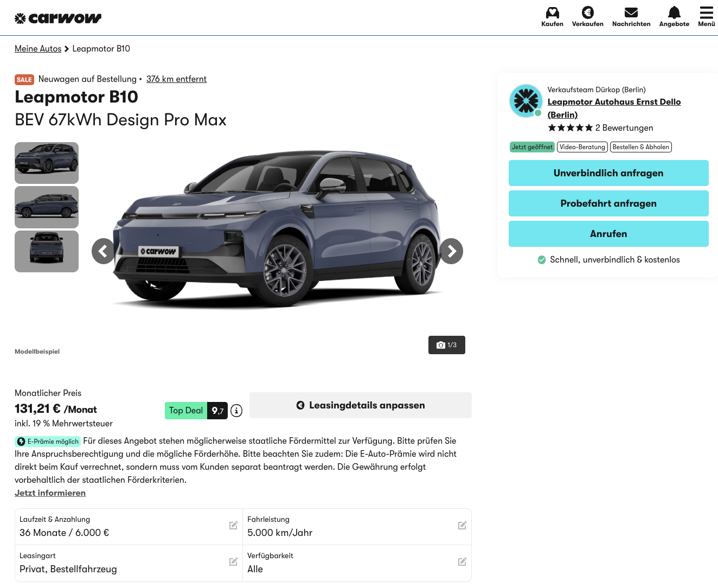Edit the Leasingart option

pyautogui.click(x=233, y=562)
